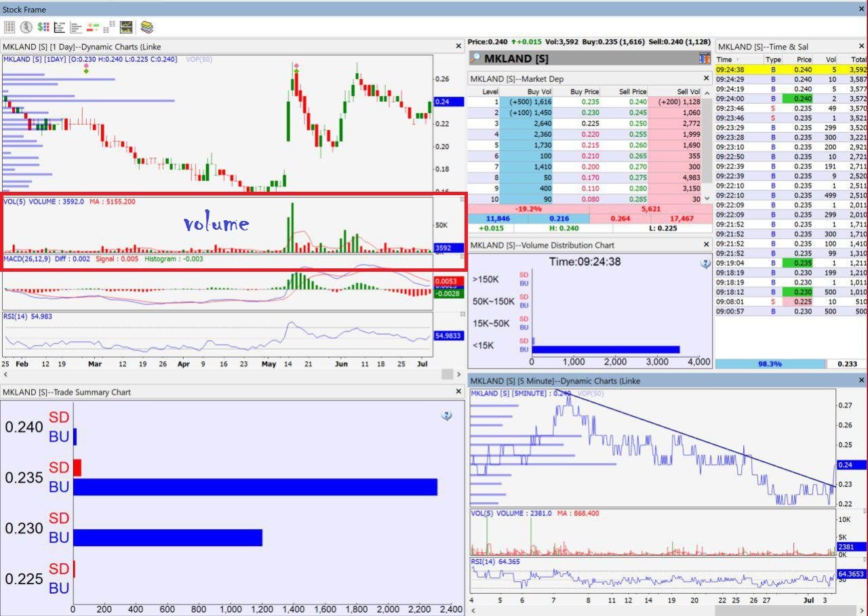Click the Buy Vol column header
The width and height of the screenshot is (868, 616).
point(539,91)
